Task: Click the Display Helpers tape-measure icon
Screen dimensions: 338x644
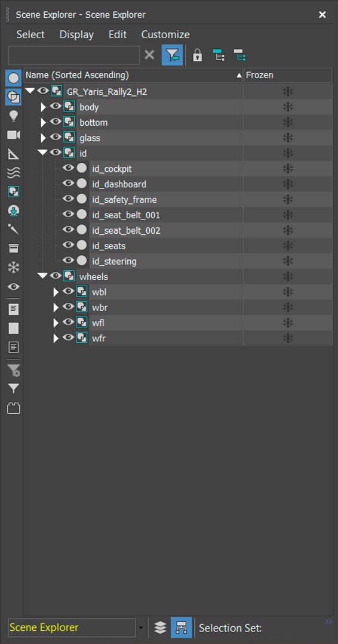Action: [x=14, y=154]
